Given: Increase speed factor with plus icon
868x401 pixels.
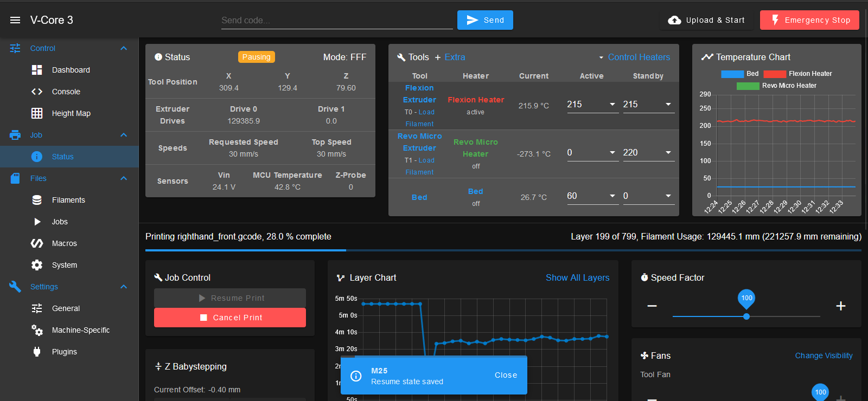Looking at the screenshot, I should (841, 306).
